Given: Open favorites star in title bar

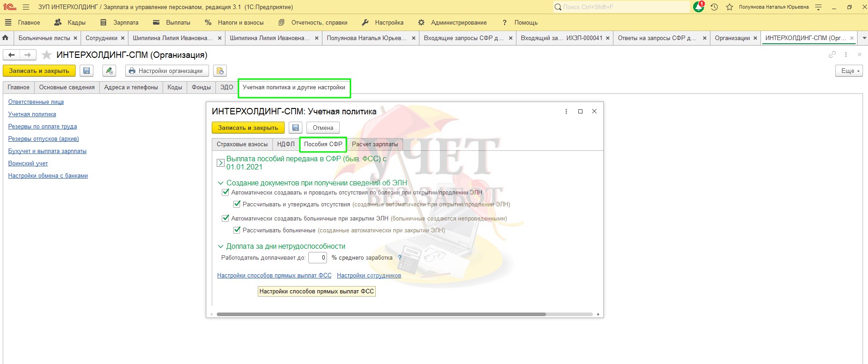Looking at the screenshot, I should pyautogui.click(x=730, y=7).
